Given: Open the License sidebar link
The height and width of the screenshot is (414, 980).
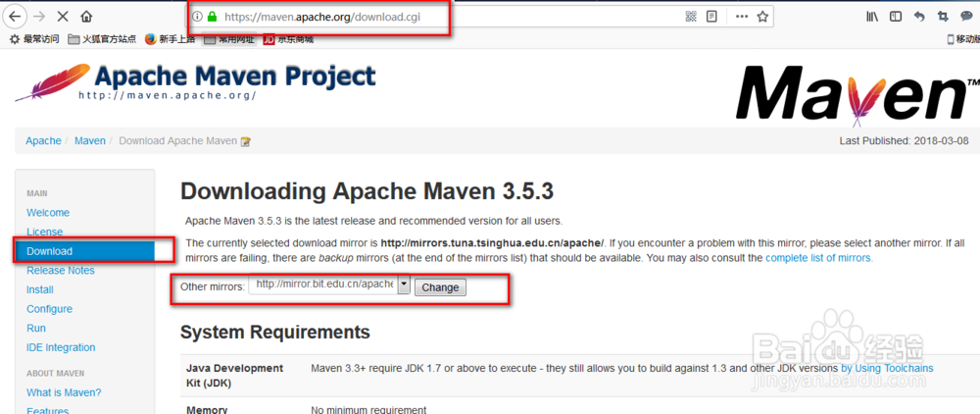Looking at the screenshot, I should click(x=44, y=232).
